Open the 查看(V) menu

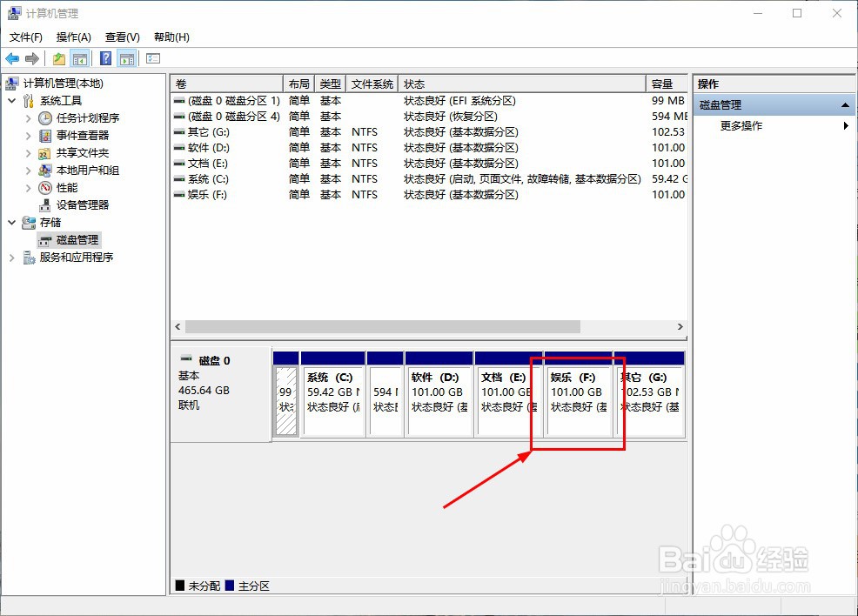click(122, 37)
